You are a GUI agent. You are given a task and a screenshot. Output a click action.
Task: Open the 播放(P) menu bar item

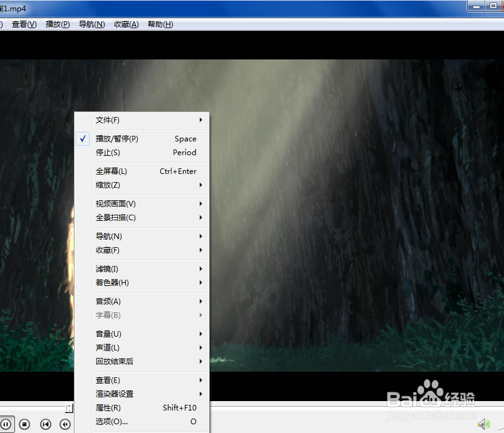pyautogui.click(x=58, y=24)
